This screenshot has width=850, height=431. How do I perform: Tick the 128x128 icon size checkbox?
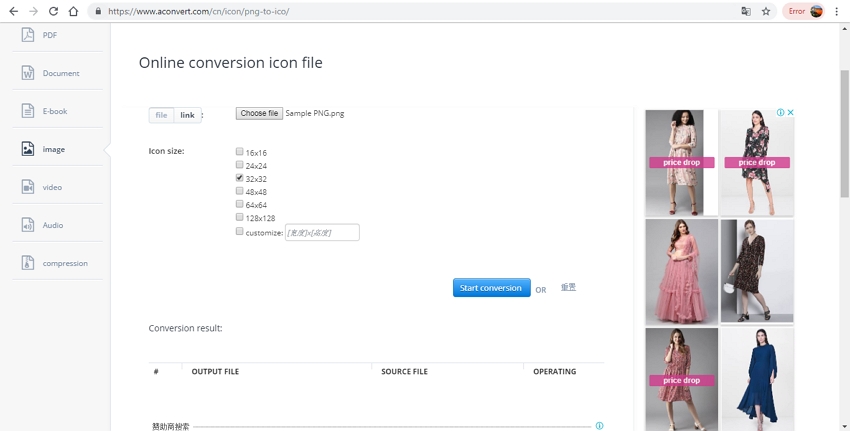(x=240, y=217)
